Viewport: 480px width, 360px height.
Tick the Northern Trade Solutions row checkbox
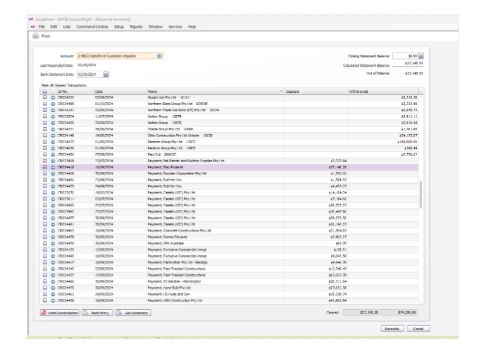pos(45,110)
